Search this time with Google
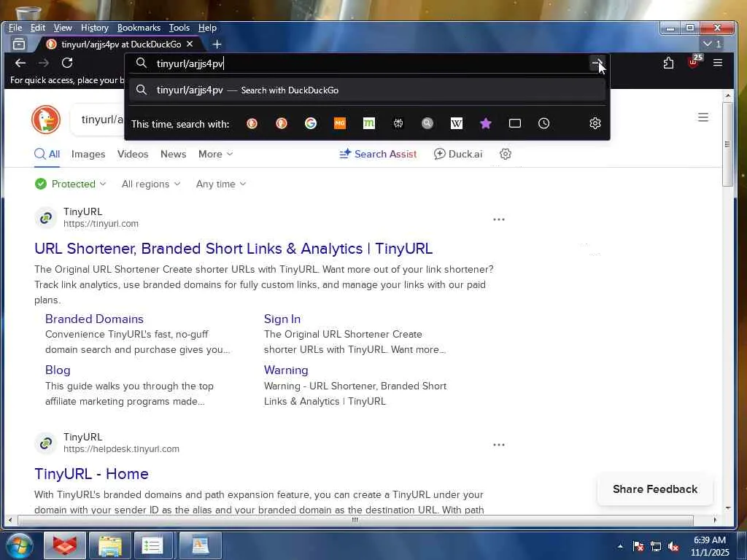The height and width of the screenshot is (560, 747). point(311,124)
